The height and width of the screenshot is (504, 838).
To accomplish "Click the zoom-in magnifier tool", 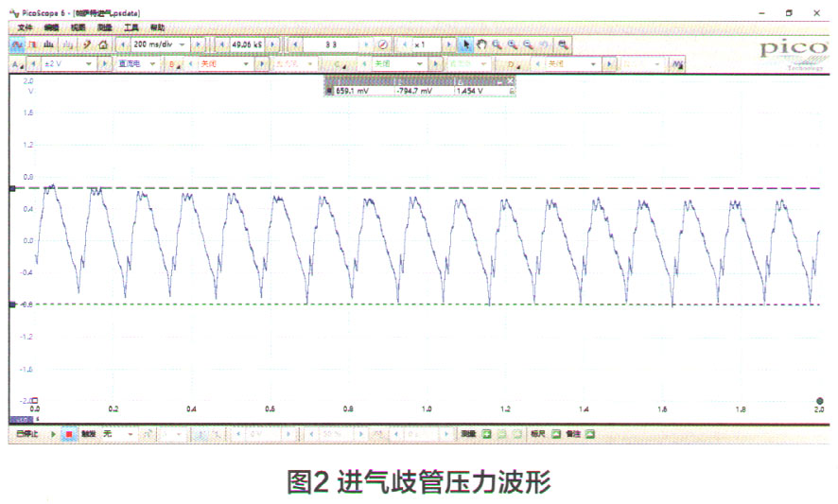I will [513, 44].
